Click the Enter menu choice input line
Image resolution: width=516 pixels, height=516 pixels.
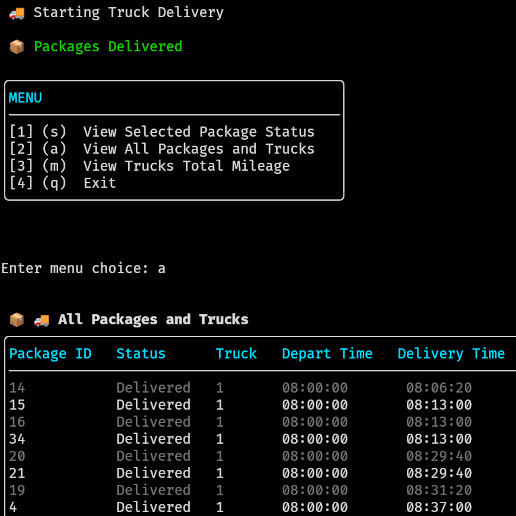(x=83, y=268)
